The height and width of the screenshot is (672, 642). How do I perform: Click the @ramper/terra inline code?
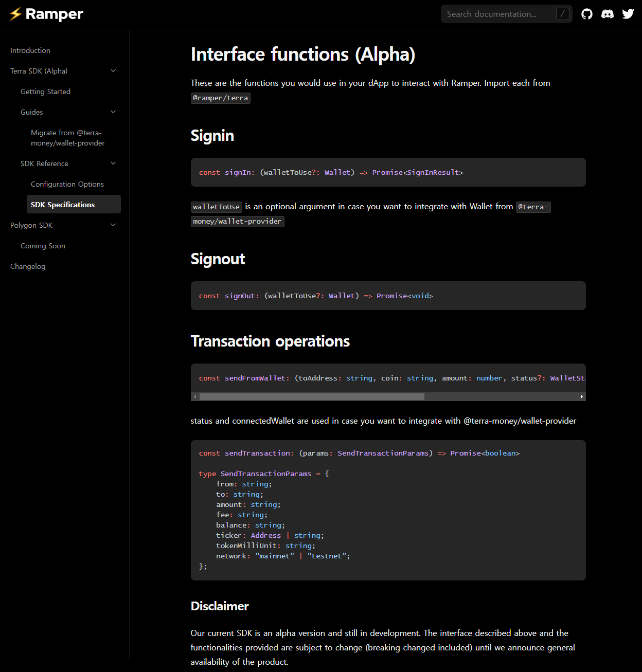point(221,98)
